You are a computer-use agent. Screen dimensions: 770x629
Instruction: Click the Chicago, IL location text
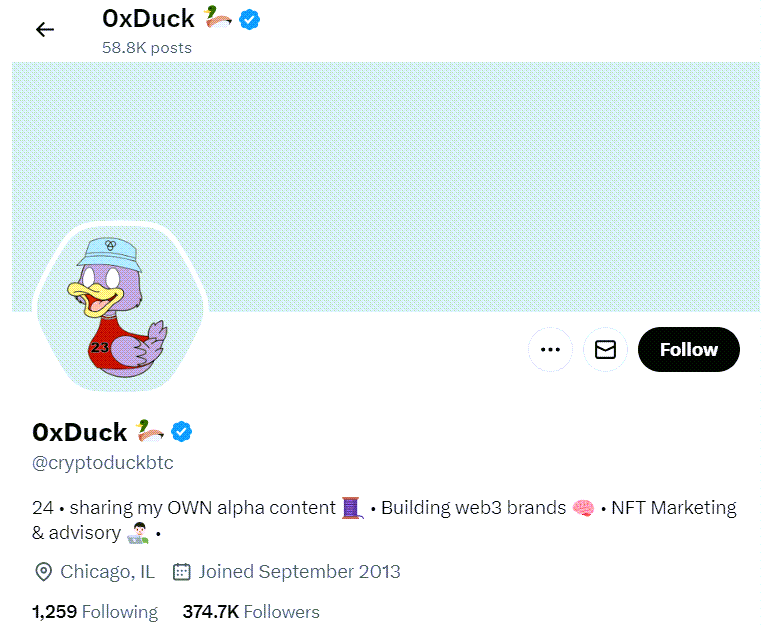(107, 572)
